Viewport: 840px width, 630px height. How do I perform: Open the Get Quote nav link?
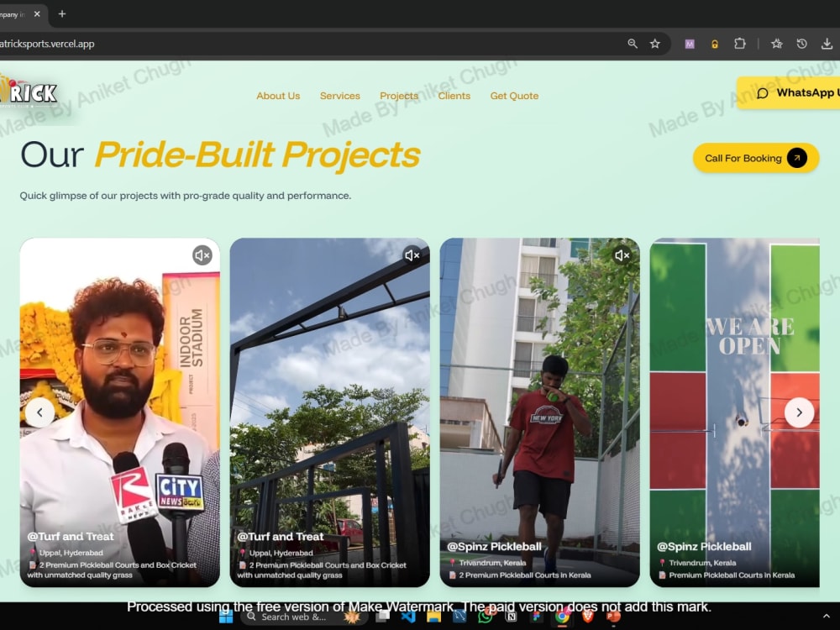click(514, 96)
